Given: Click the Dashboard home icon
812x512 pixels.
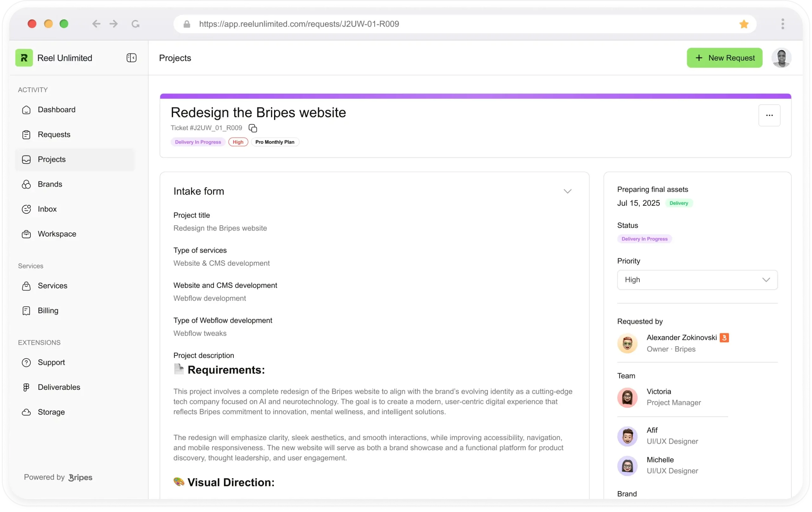Looking at the screenshot, I should pyautogui.click(x=26, y=110).
